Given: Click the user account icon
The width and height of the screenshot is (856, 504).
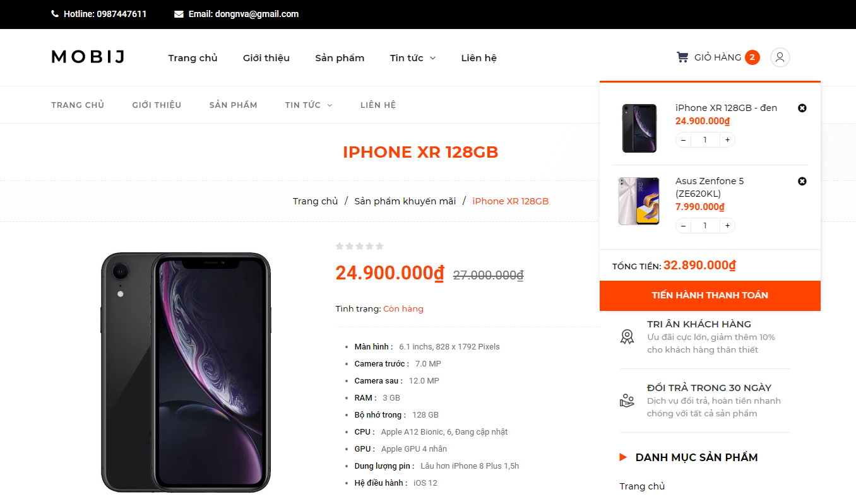Looking at the screenshot, I should 780,57.
